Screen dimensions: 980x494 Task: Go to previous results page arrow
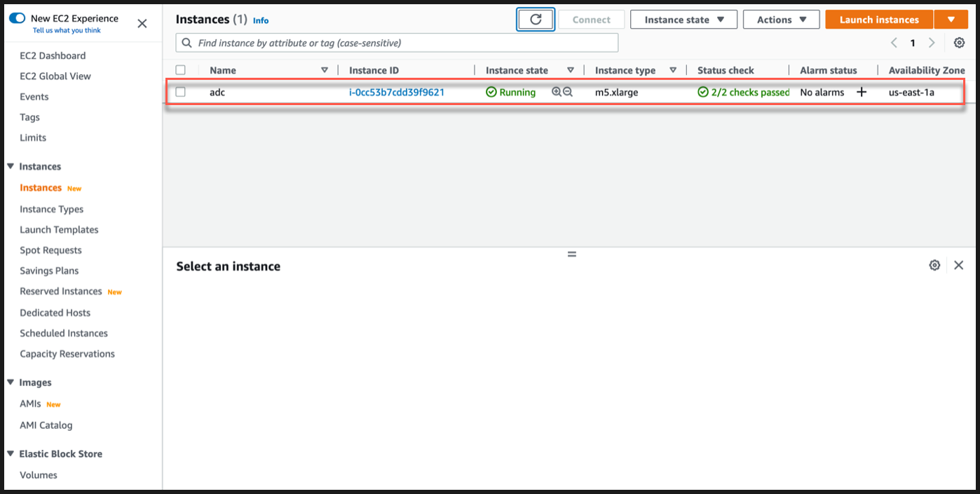894,43
